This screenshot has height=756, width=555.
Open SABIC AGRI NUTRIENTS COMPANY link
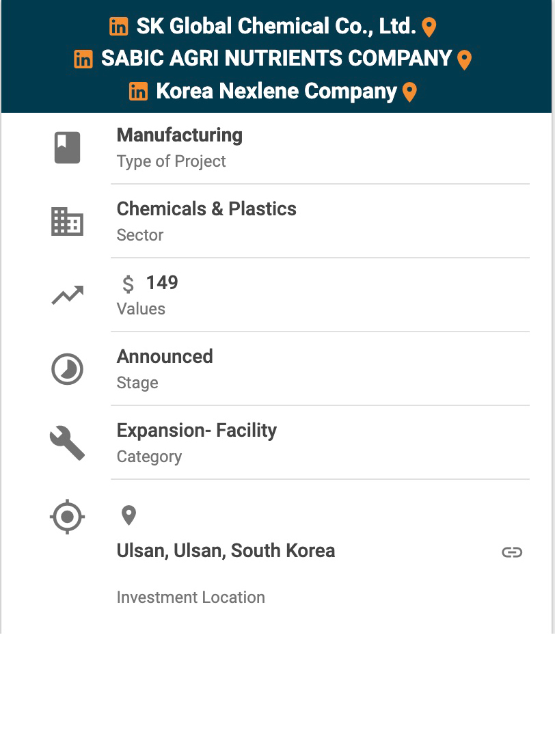click(x=276, y=59)
